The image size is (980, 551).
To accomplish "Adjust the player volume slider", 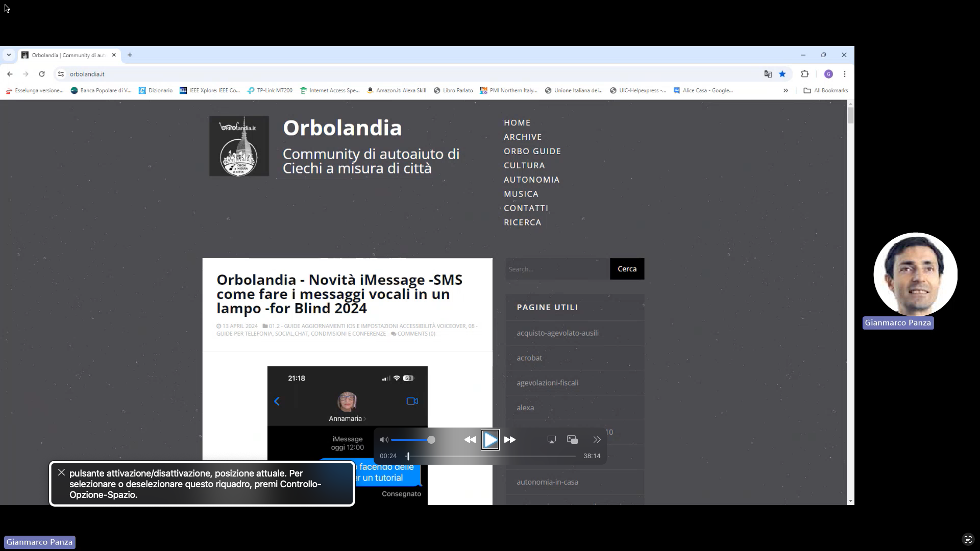I will [x=412, y=440].
